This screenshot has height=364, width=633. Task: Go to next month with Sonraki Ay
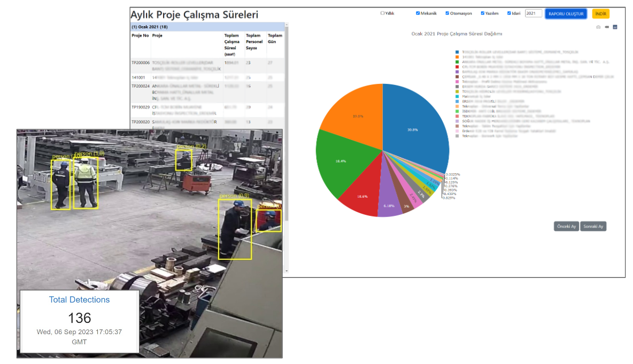tap(593, 227)
